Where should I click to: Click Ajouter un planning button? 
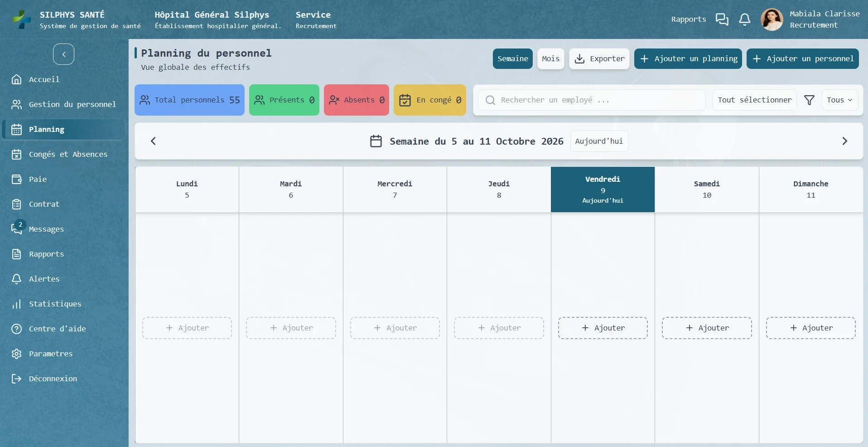coord(688,58)
